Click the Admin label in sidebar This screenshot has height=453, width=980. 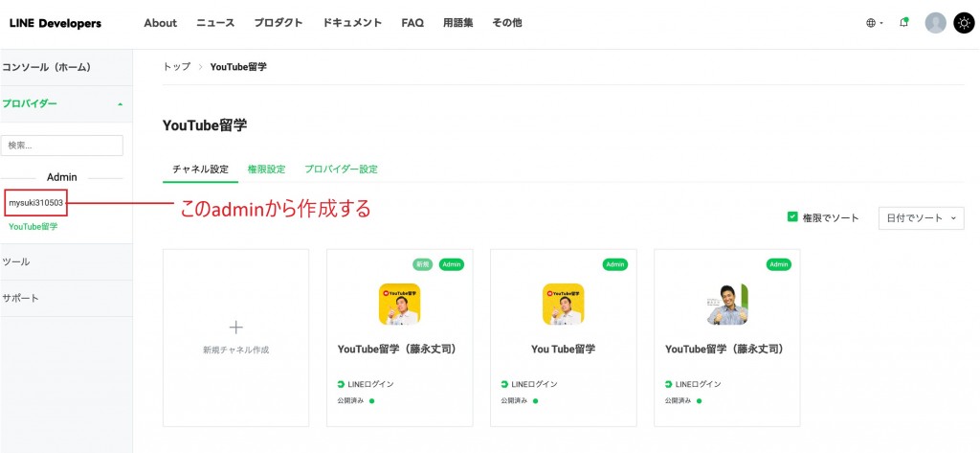click(62, 178)
